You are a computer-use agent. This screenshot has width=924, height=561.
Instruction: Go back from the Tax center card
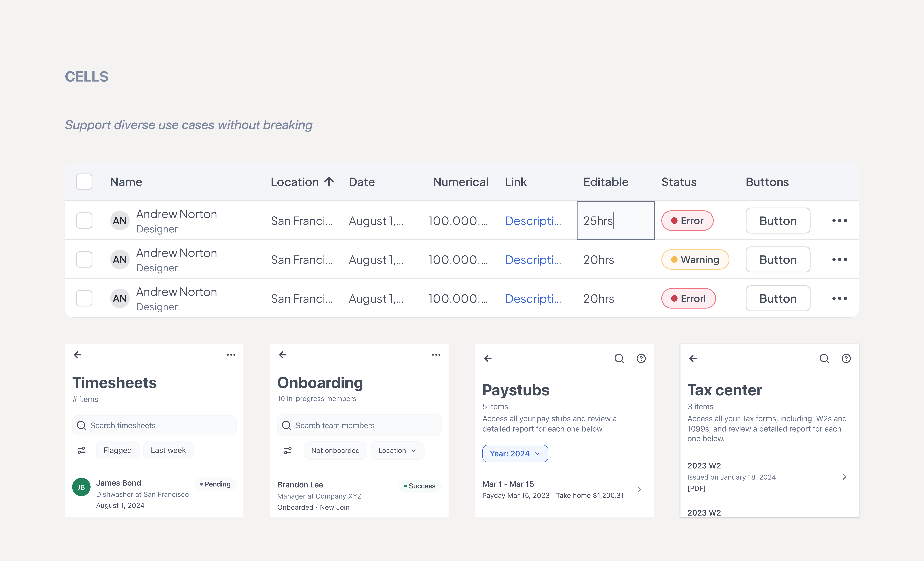click(693, 358)
